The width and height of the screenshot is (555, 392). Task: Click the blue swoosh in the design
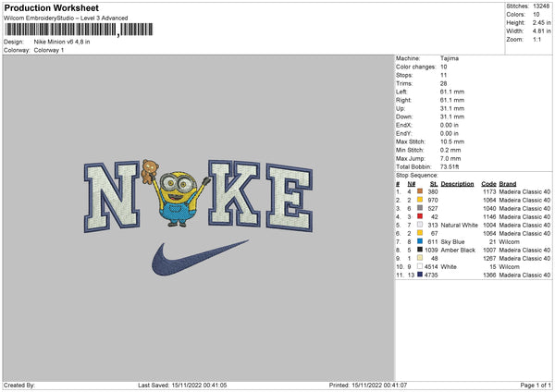tap(199, 258)
